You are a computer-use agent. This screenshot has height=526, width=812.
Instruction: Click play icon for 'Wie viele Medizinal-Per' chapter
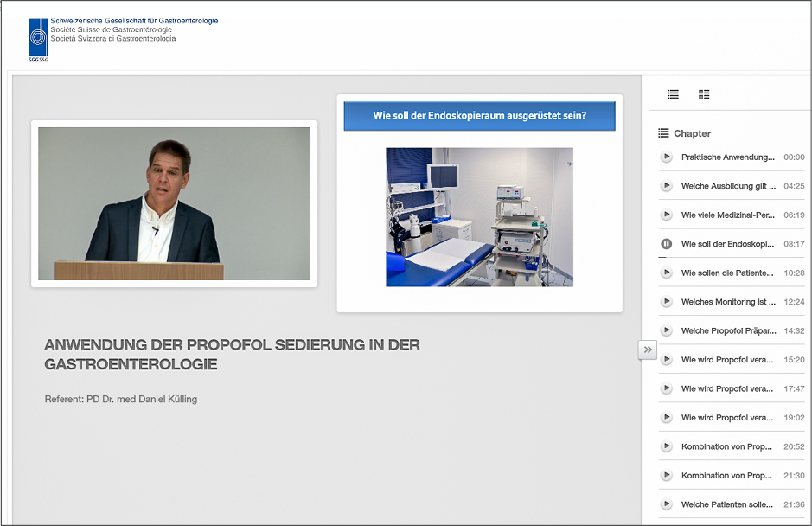(666, 215)
